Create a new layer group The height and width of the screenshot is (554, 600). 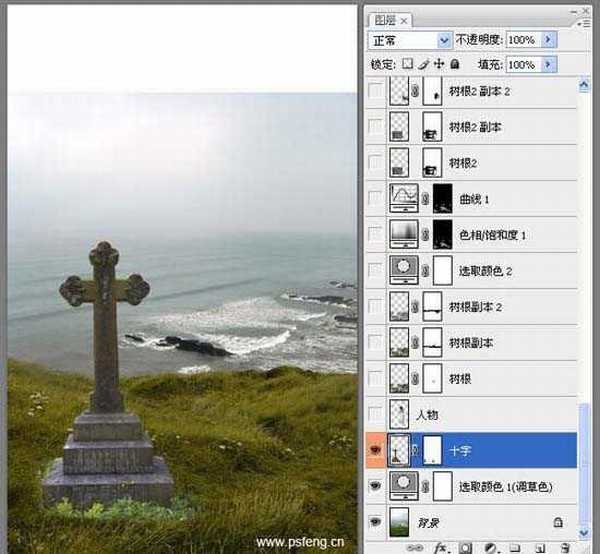tap(514, 548)
